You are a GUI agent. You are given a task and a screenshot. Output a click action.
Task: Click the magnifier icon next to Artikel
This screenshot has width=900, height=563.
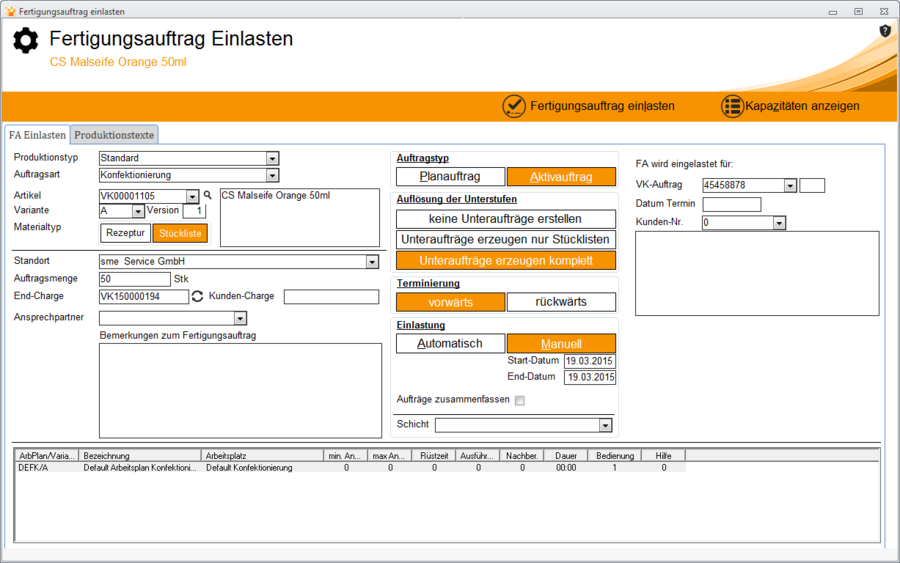[208, 196]
